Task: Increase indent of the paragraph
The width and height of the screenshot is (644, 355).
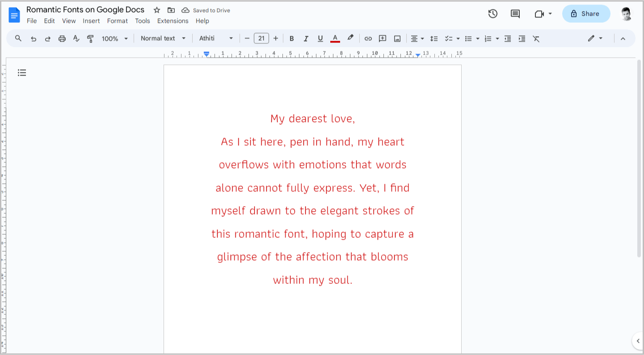Action: 522,38
